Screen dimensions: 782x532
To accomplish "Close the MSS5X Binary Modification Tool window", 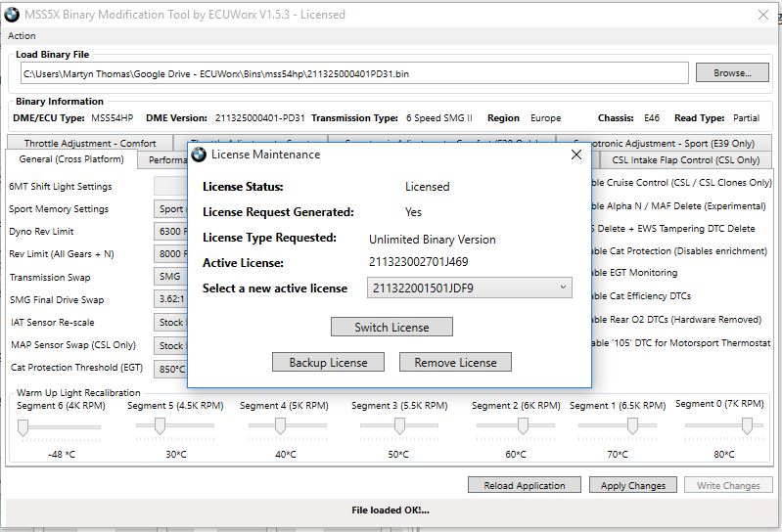I will (763, 15).
